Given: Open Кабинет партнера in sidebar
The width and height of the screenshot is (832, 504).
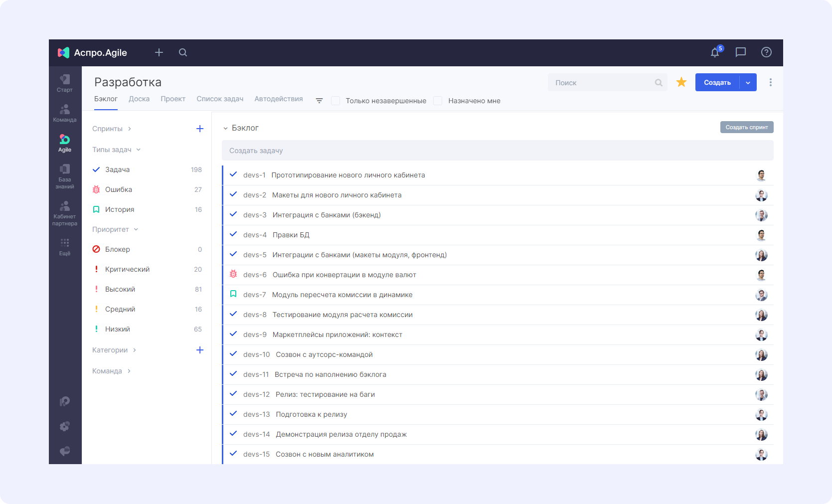Looking at the screenshot, I should point(65,213).
